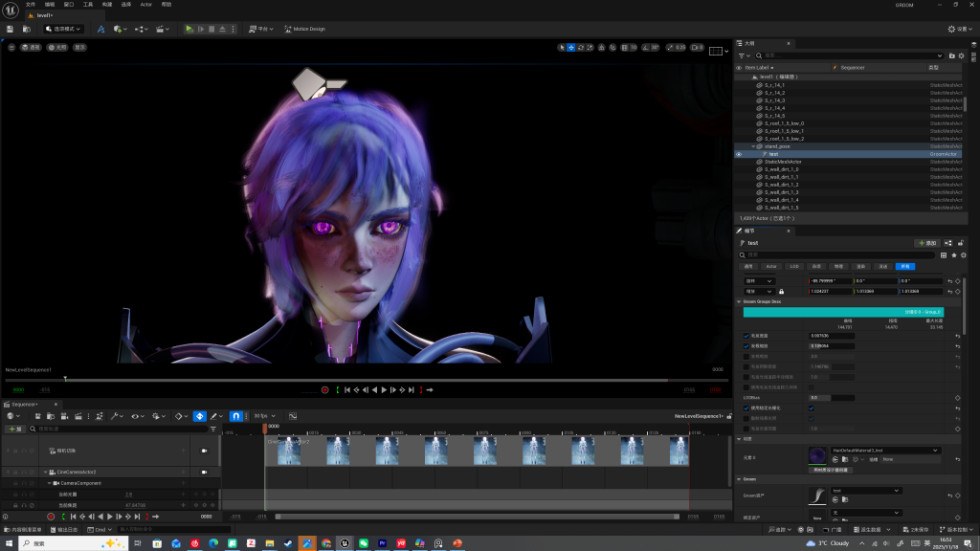The image size is (980, 551).
Task: Open the 30 fps frame rate dropdown
Action: tap(263, 416)
